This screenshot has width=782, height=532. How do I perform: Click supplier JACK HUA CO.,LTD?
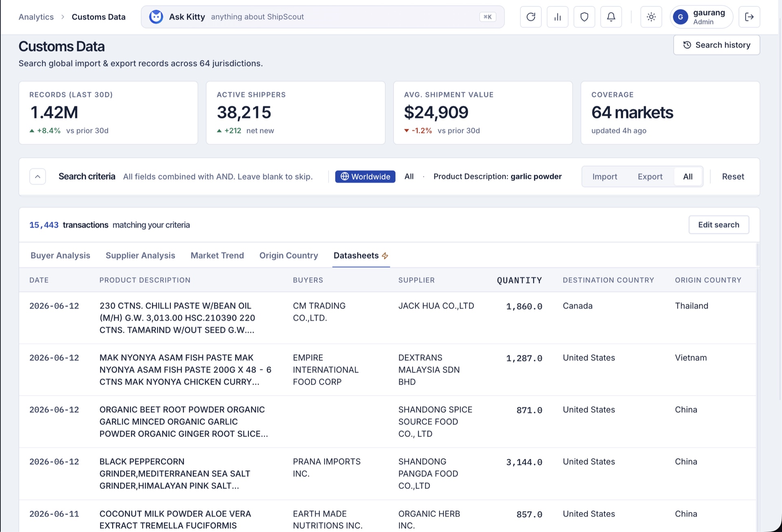[436, 306]
